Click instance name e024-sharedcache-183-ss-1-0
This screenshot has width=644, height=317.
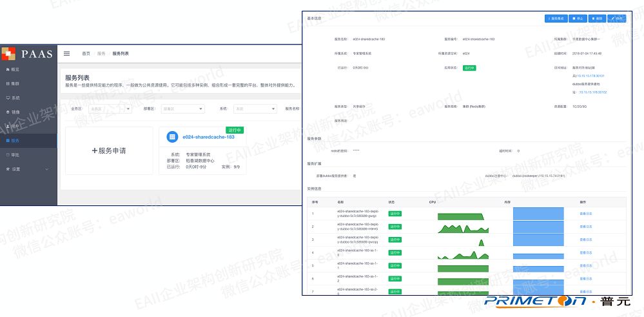coord(357,252)
